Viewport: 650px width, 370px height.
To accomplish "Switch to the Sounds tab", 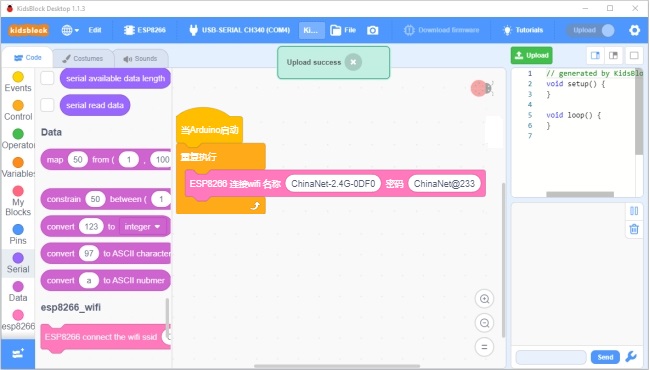I will 140,59.
